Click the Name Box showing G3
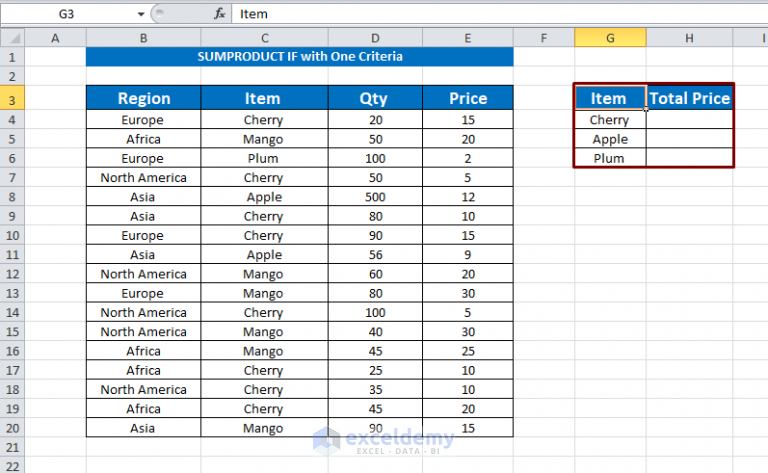Screen dimensions: 768x473 pos(67,14)
